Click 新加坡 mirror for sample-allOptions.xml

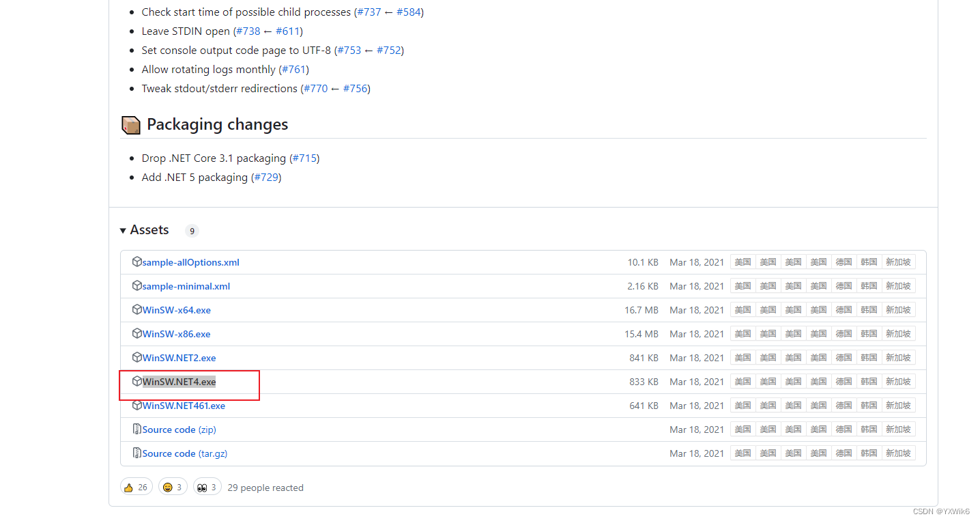point(898,262)
